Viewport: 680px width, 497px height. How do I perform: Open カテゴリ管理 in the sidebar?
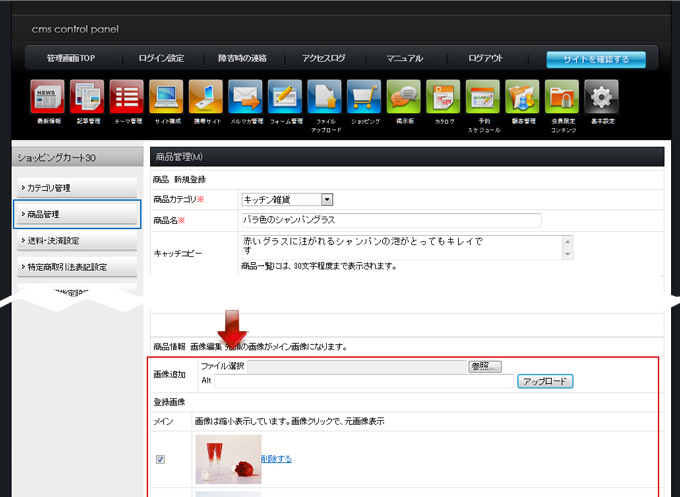(77, 188)
